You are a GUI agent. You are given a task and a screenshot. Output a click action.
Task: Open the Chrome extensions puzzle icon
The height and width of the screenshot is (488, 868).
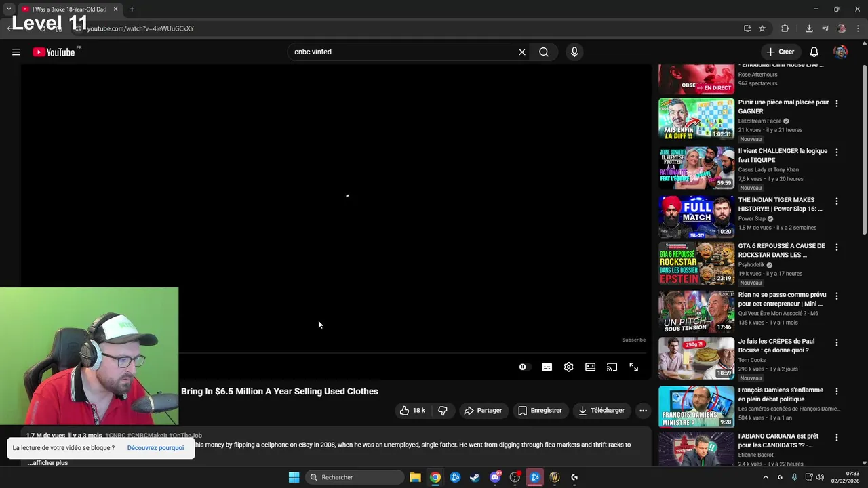[x=785, y=28]
